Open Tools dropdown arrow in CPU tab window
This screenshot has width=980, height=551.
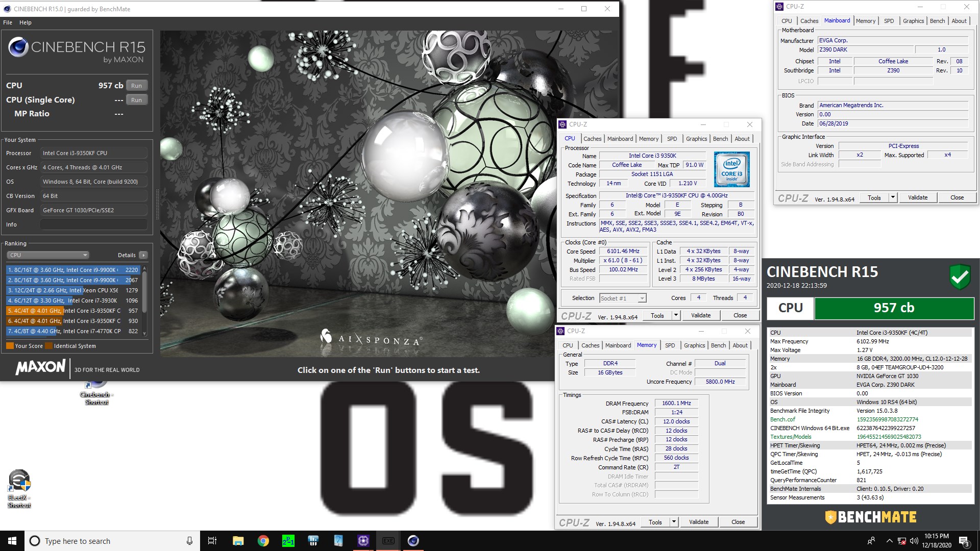[x=676, y=315]
